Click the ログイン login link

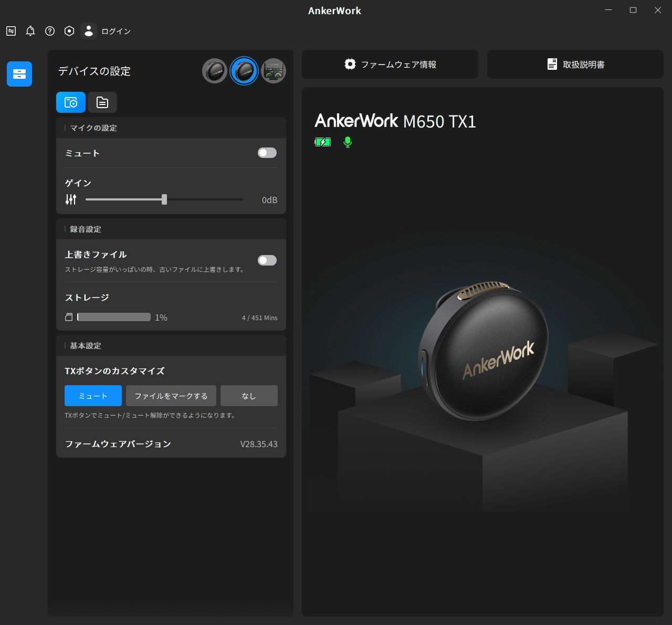(116, 31)
